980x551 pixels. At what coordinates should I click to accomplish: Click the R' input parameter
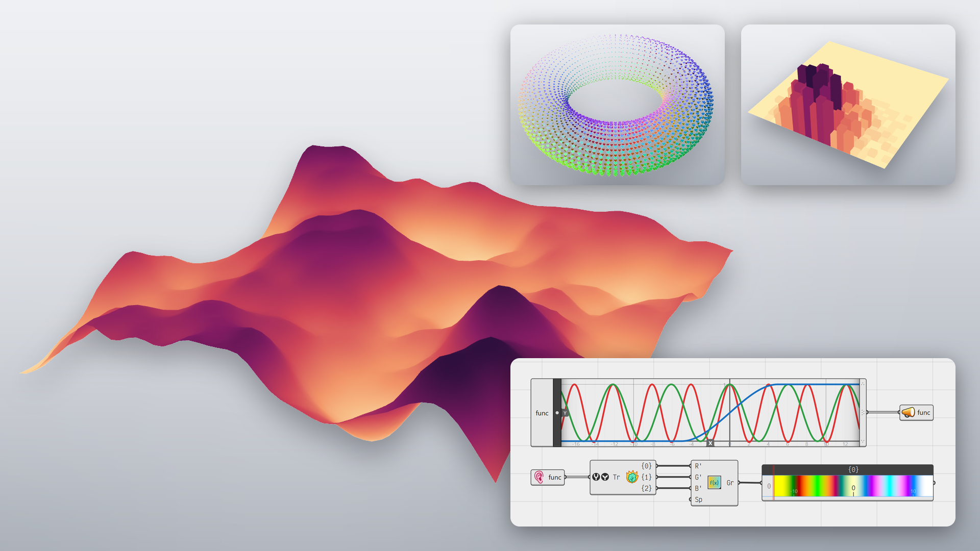point(698,466)
